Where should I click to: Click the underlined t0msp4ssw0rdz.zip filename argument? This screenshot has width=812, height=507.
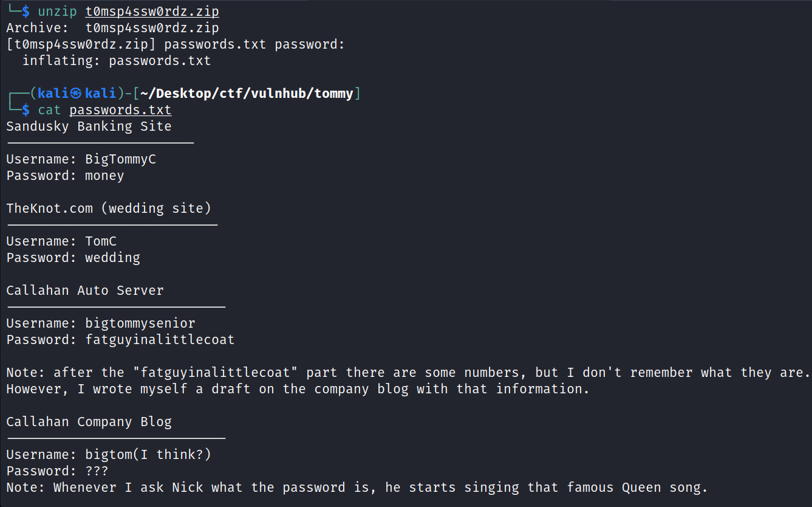point(152,12)
